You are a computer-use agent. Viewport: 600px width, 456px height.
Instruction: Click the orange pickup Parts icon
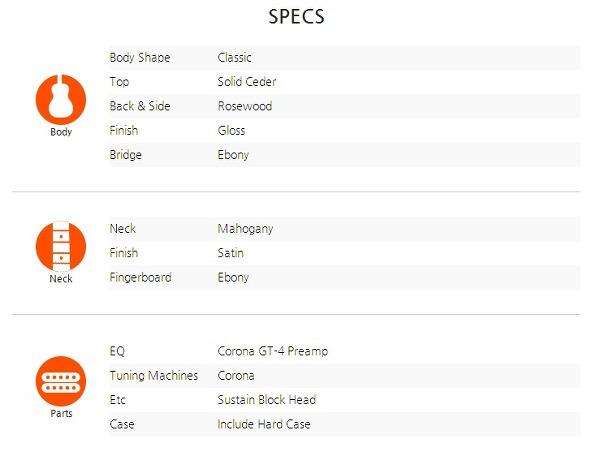point(61,381)
